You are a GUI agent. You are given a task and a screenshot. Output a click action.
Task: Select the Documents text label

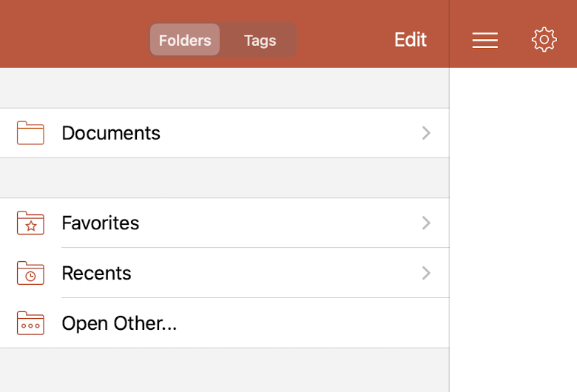[x=111, y=133]
